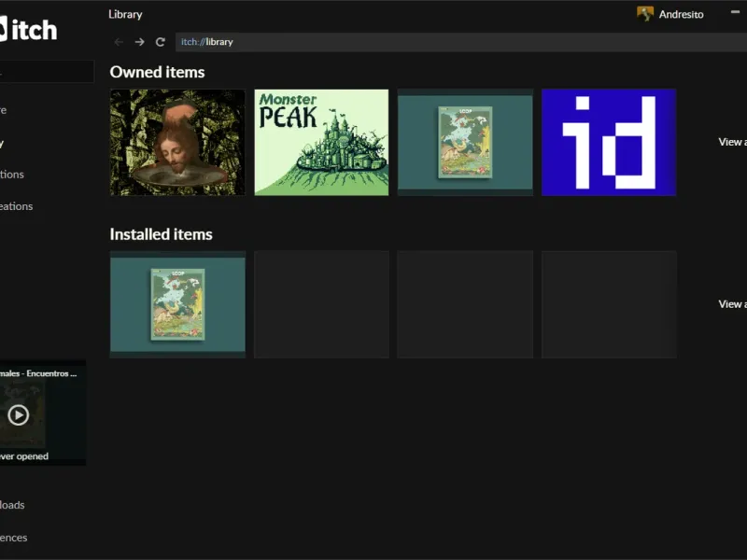Click the itch://library address bar
Image resolution: width=747 pixels, height=560 pixels.
[x=460, y=42]
